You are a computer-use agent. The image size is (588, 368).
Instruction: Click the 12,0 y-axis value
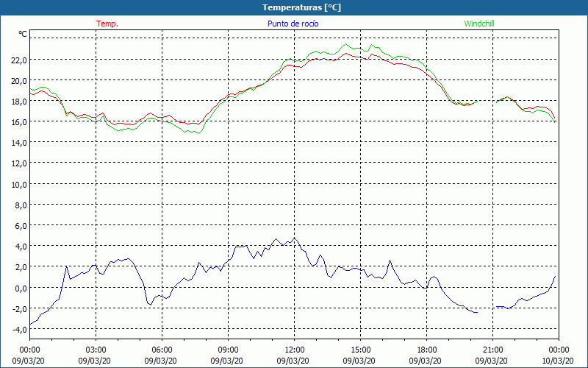click(19, 163)
